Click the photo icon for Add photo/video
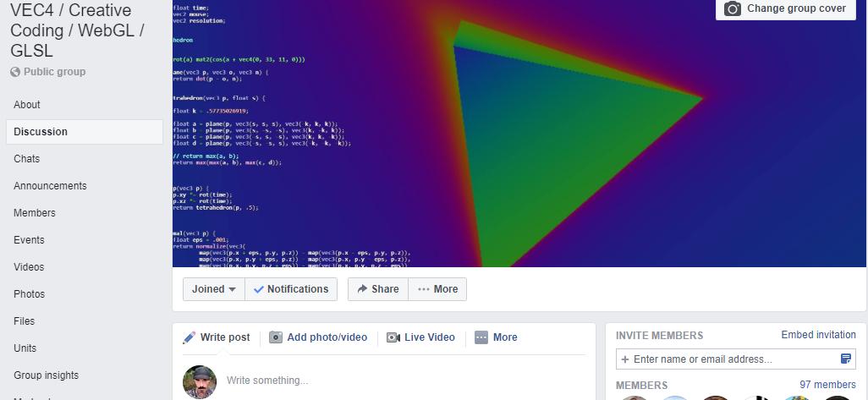Viewport: 868px width, 400px height. click(x=276, y=337)
